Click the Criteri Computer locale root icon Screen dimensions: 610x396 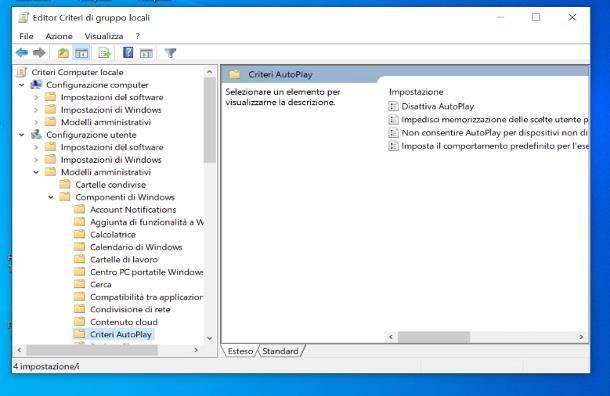[22, 72]
